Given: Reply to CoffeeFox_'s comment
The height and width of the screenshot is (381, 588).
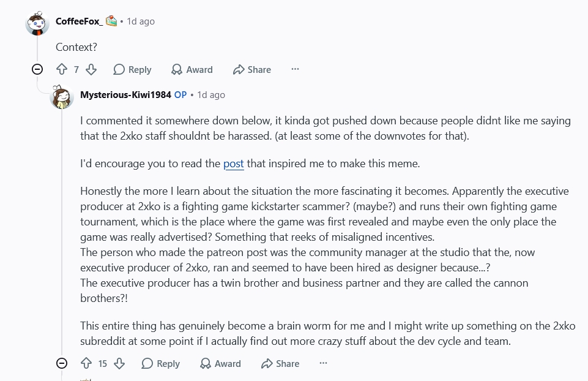Looking at the screenshot, I should click(132, 69).
